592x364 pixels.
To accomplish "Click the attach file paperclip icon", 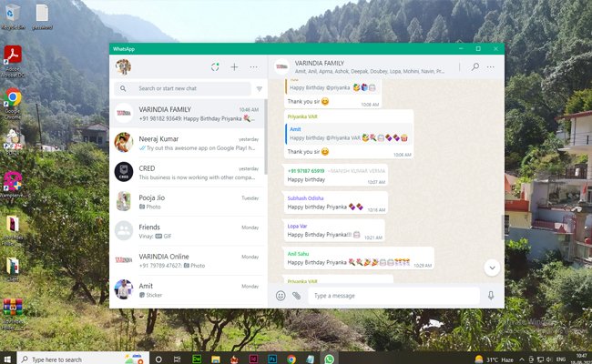I will 296,296.
